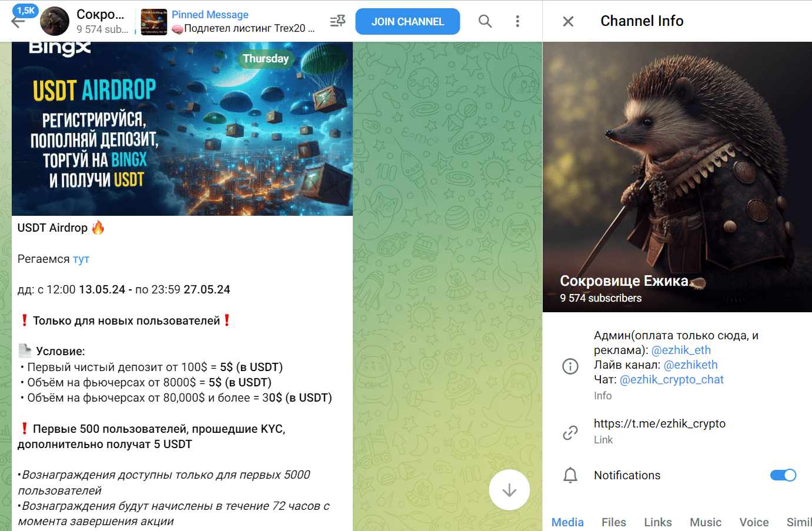Open the channel avatar in the chat header
The image size is (812, 531).
pyautogui.click(x=55, y=22)
